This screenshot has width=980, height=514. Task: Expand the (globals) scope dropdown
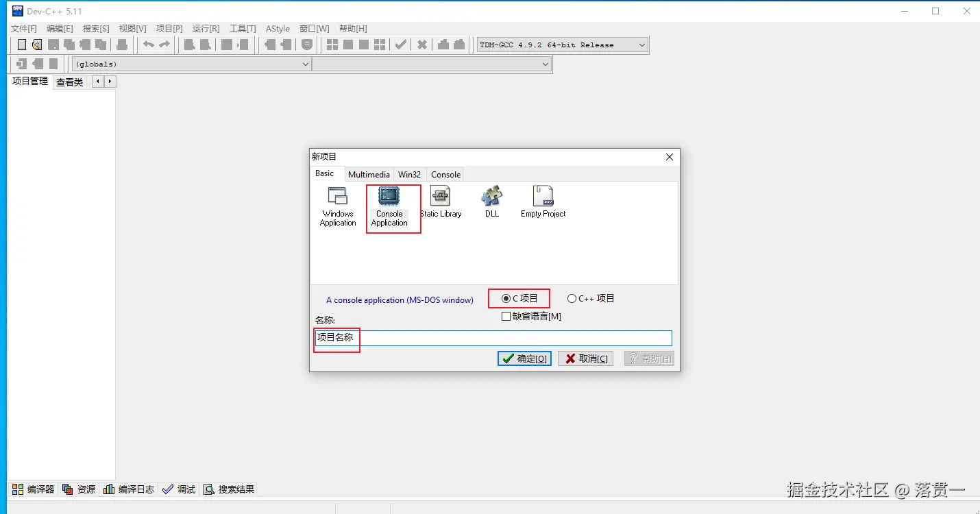[191, 64]
